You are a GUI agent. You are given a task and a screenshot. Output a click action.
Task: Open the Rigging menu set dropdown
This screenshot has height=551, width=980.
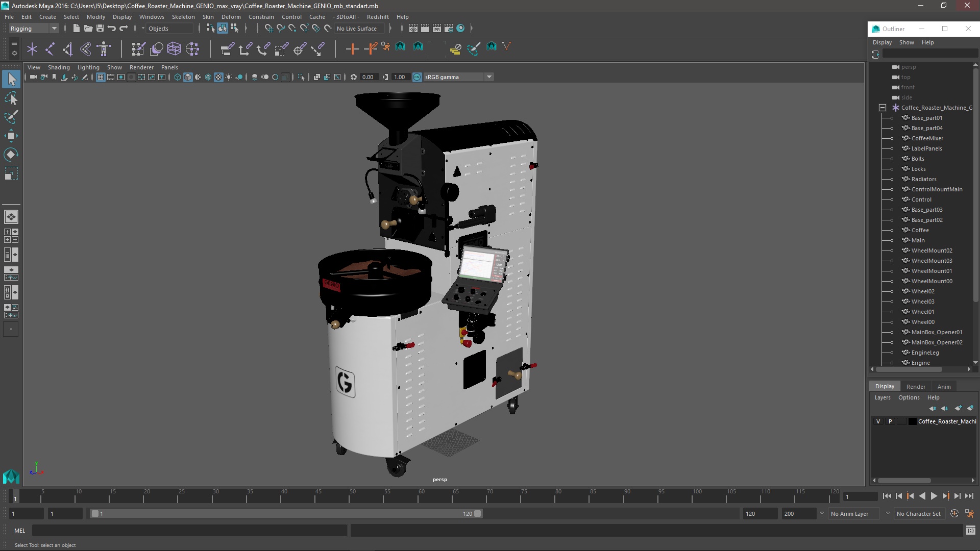coord(34,29)
